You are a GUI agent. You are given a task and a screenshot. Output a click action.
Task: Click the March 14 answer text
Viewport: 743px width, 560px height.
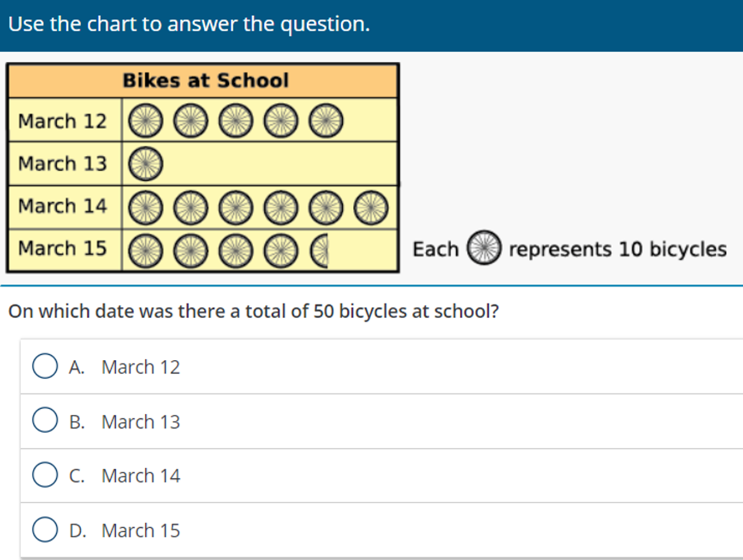140,475
